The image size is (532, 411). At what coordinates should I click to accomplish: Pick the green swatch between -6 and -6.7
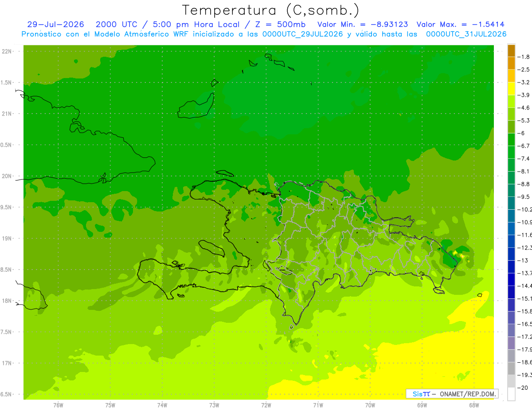click(511, 140)
